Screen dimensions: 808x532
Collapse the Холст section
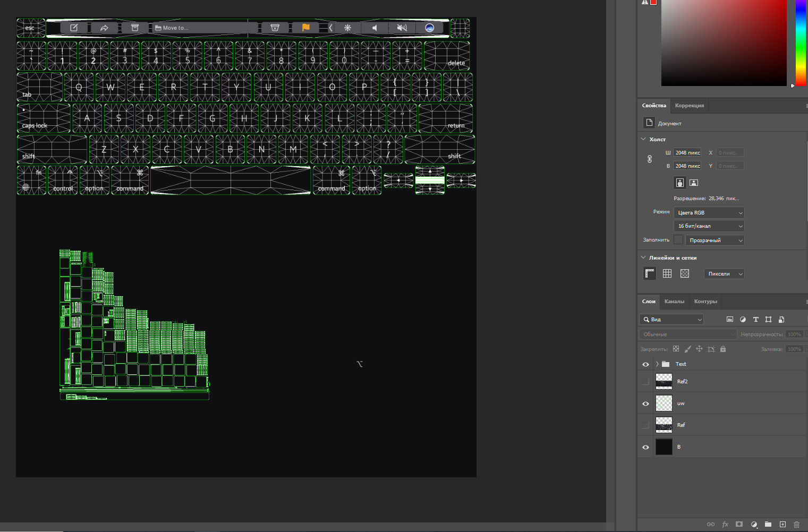tap(643, 139)
